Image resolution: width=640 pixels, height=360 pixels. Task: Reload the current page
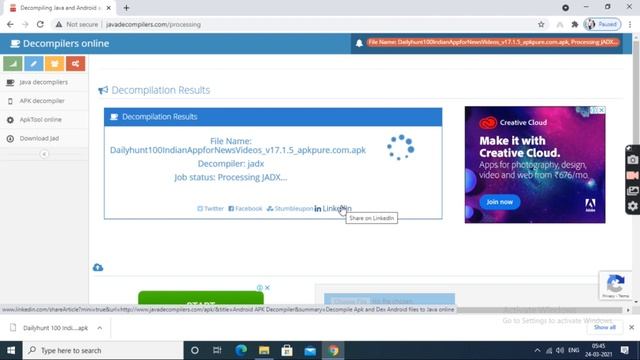click(40, 24)
